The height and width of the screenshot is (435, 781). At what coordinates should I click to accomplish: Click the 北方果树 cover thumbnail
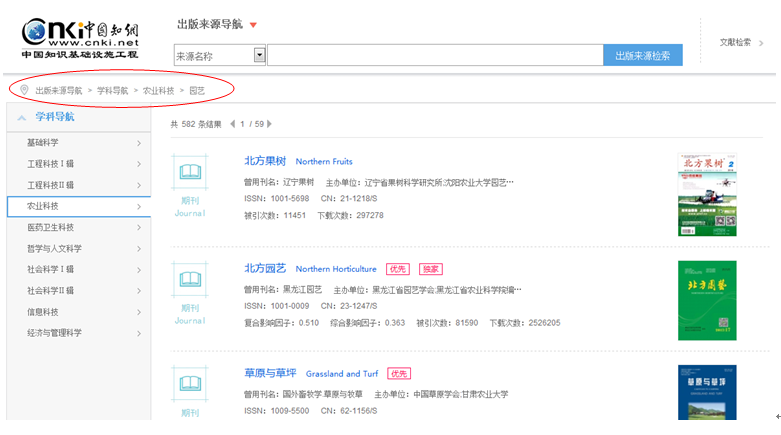pos(707,194)
